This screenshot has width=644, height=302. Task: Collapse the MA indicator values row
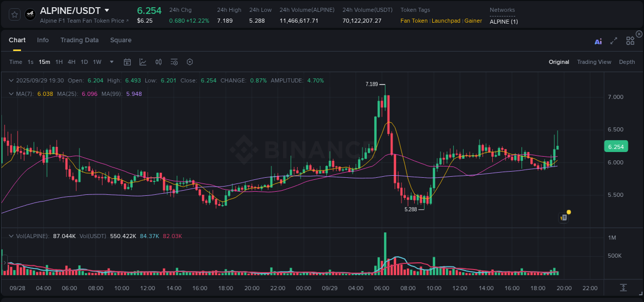point(11,94)
